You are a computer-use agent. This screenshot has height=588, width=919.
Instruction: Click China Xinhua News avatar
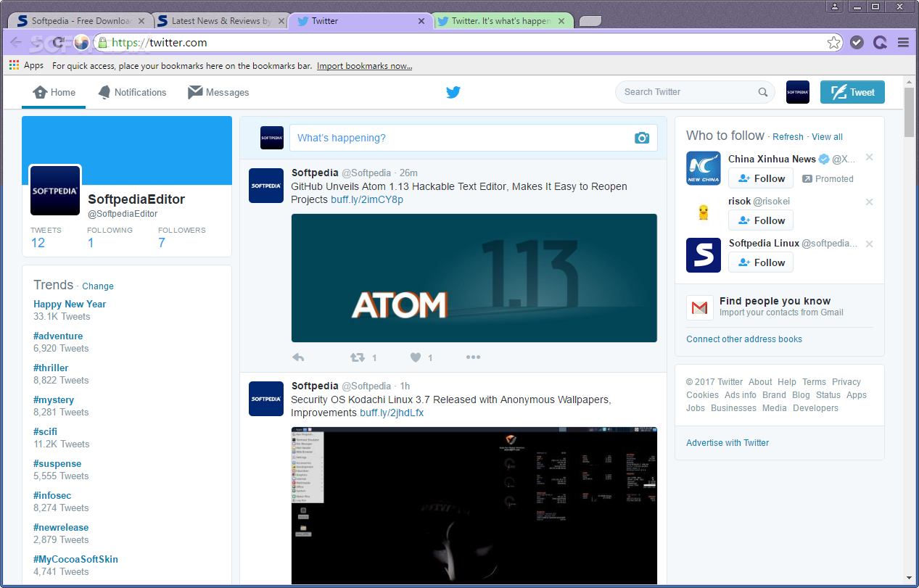[704, 168]
